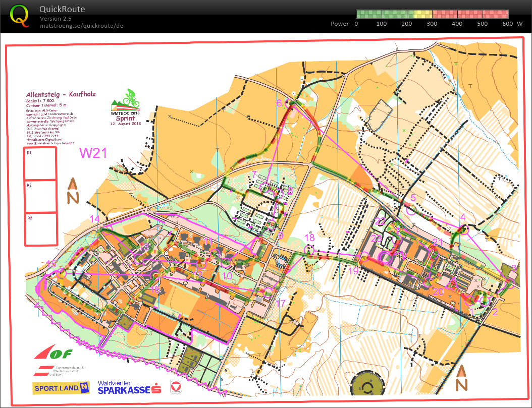Click the SPORT.LAND.N sponsor logo
Screen dimensions: 532x408
tap(61, 388)
